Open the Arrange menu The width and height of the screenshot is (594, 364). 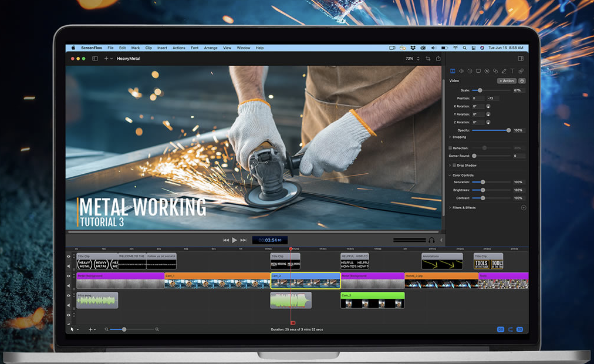pos(211,48)
